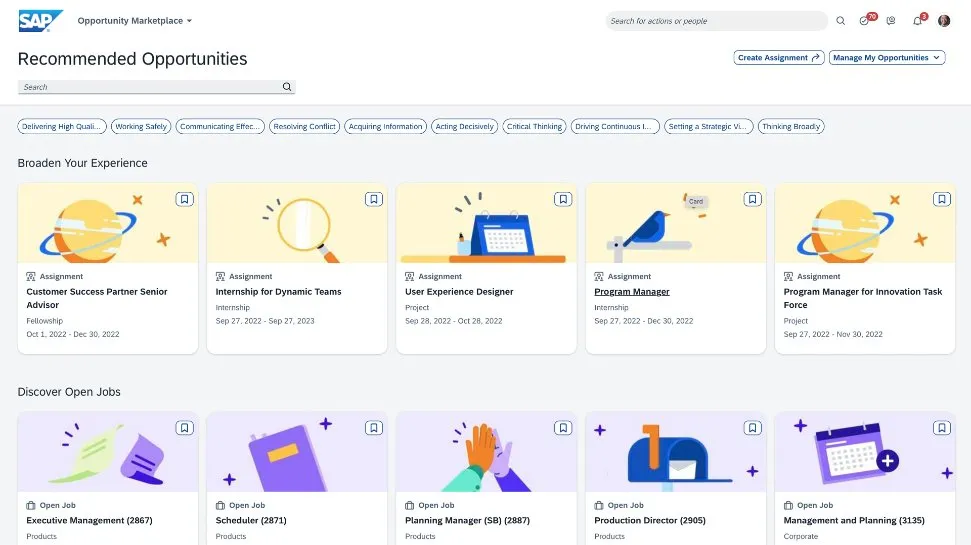Open the Scheduler (2871) job card thumbnail

[x=296, y=452]
